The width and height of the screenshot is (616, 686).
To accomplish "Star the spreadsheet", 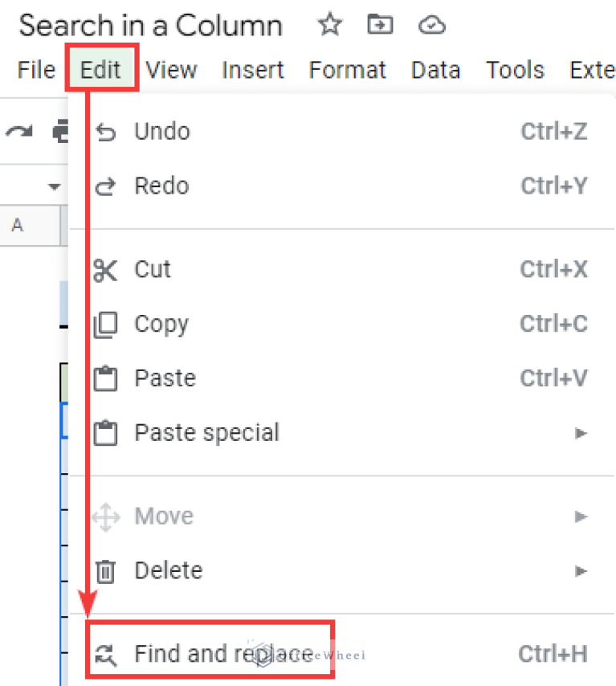I will (329, 25).
